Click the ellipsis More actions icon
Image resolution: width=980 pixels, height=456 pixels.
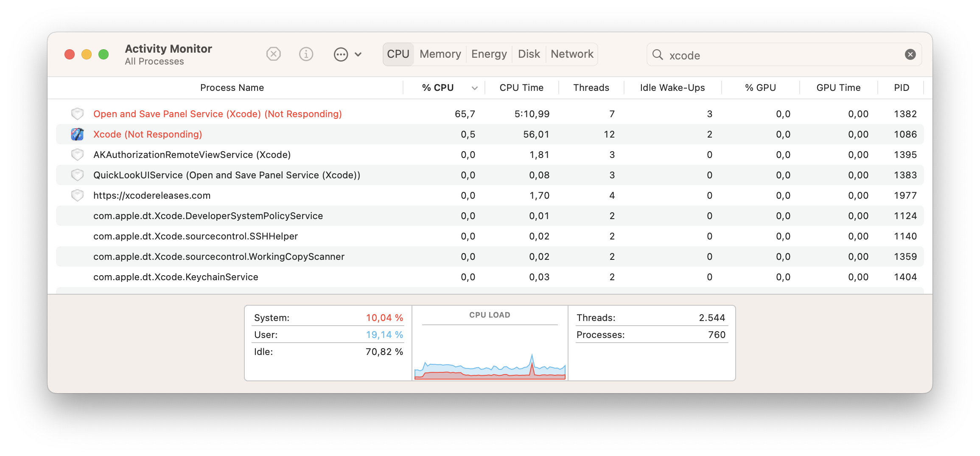pyautogui.click(x=341, y=54)
